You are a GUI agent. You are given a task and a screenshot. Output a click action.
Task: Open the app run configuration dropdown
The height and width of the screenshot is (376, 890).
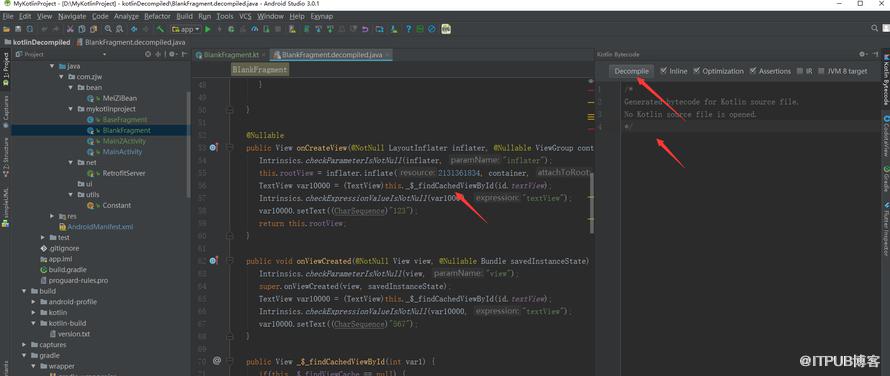[186, 29]
